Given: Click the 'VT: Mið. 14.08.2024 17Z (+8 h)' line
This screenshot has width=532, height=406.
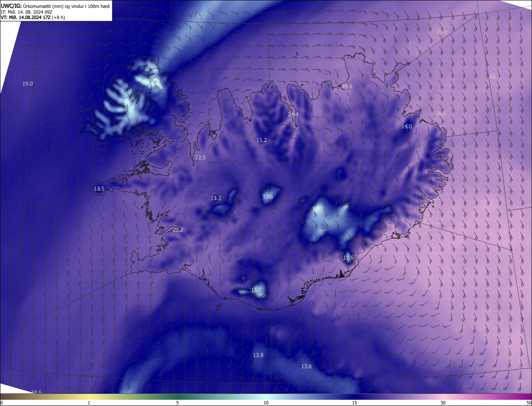Looking at the screenshot, I should pyautogui.click(x=33, y=17).
